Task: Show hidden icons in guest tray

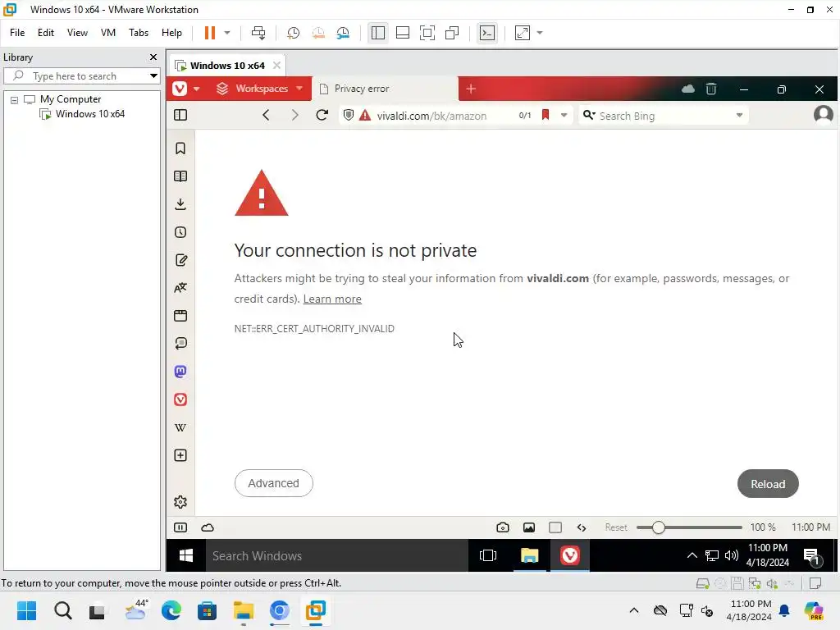Action: point(692,555)
